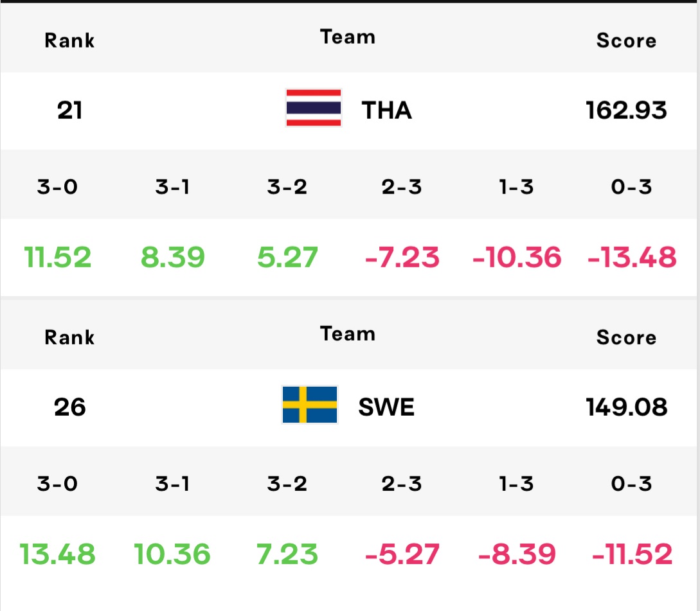Select the red -7.23 value for THA

[402, 258]
